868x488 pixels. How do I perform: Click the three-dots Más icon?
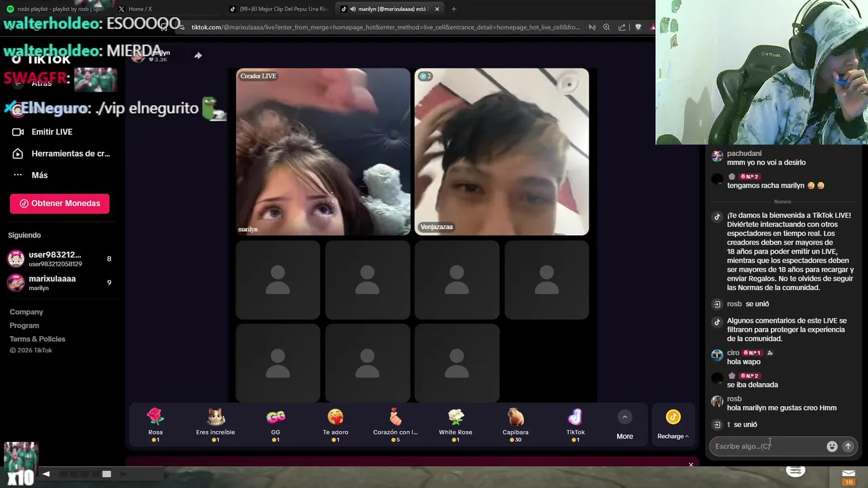tap(18, 175)
